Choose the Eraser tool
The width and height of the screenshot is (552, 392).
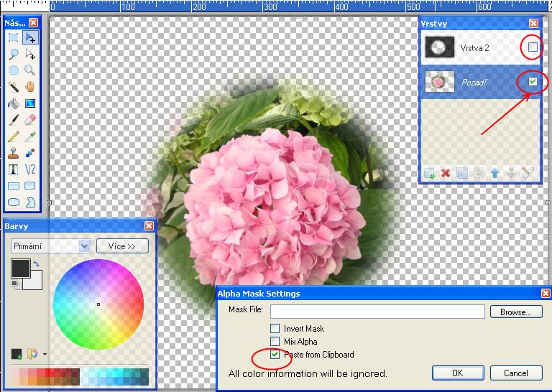(30, 120)
